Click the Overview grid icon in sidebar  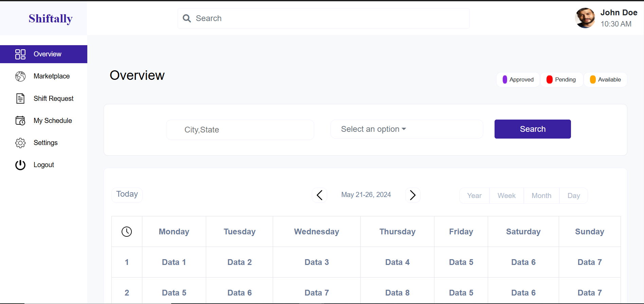(20, 54)
